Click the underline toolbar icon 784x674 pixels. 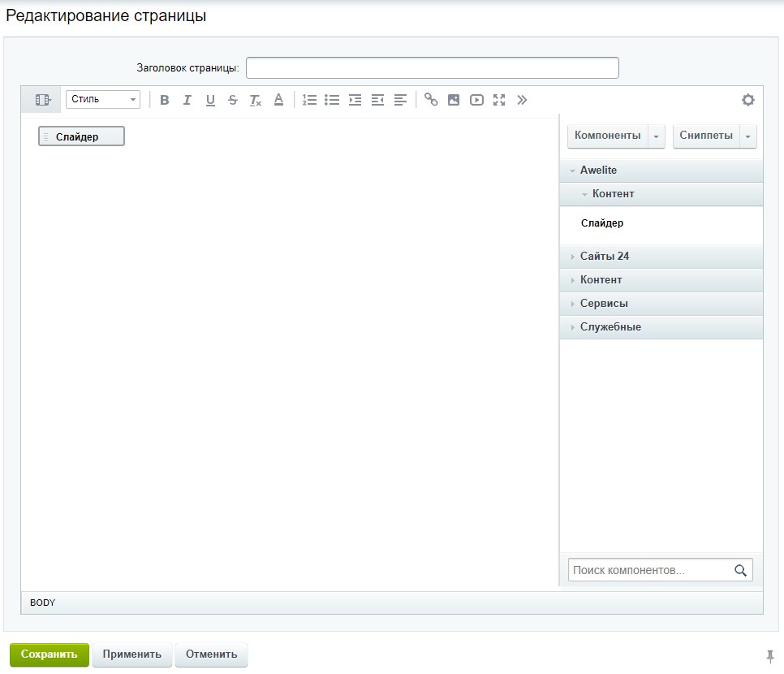[210, 100]
